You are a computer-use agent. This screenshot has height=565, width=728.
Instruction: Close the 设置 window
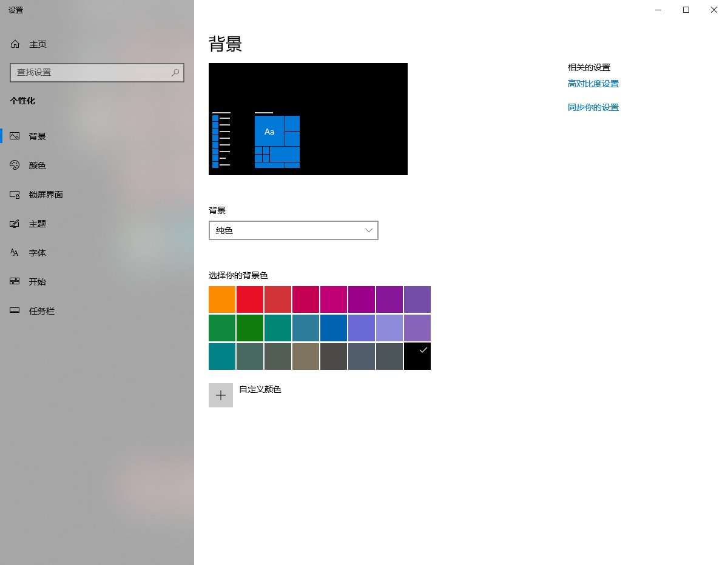[714, 10]
